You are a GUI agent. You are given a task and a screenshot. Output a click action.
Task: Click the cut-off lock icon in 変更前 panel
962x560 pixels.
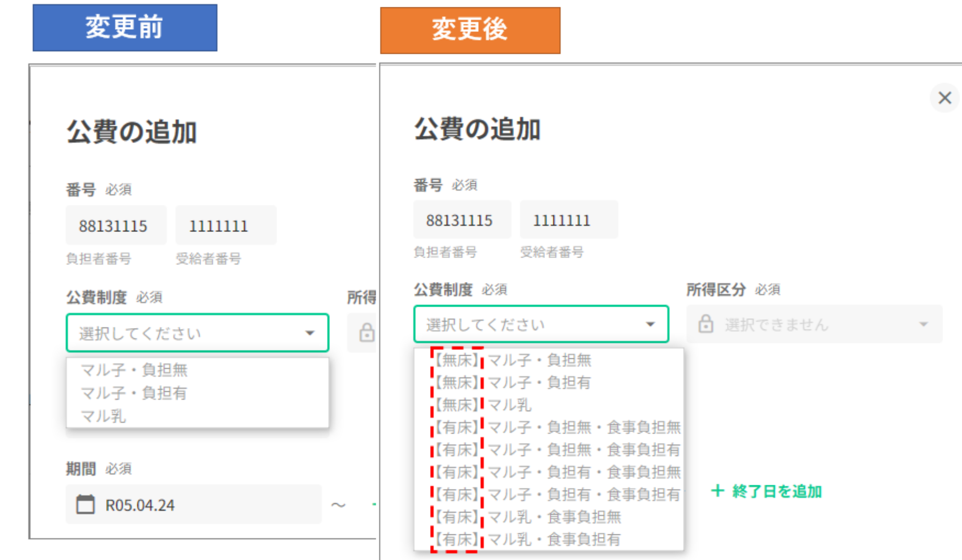coord(367,332)
